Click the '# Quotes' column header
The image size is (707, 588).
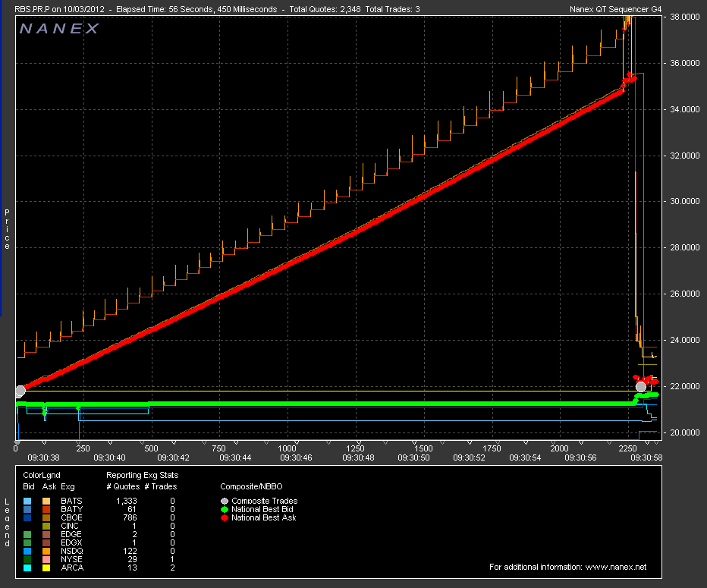(123, 486)
